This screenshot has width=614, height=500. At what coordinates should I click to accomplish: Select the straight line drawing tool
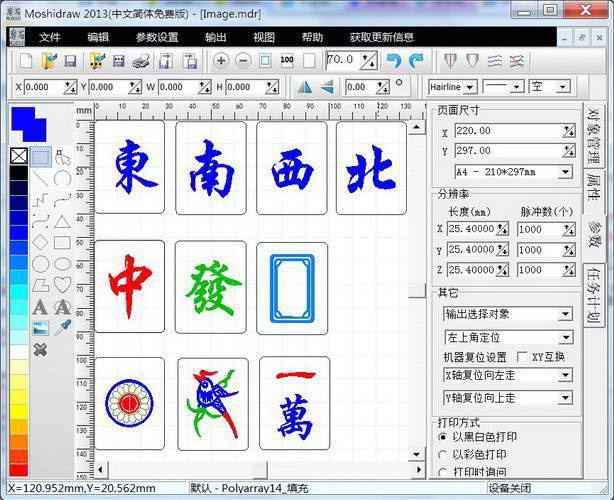pyautogui.click(x=40, y=178)
